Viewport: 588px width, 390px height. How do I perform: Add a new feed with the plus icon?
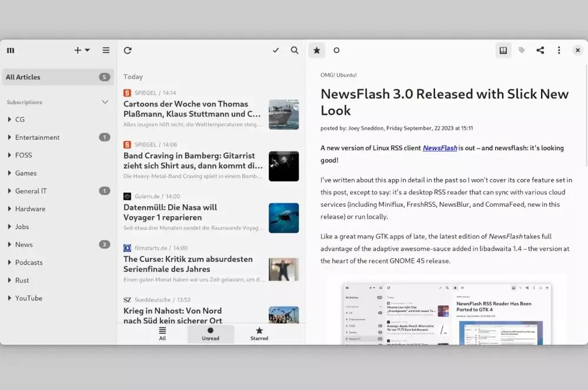(78, 50)
